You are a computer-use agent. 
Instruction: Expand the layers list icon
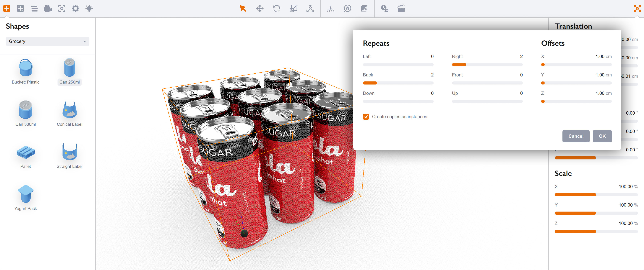[34, 8]
